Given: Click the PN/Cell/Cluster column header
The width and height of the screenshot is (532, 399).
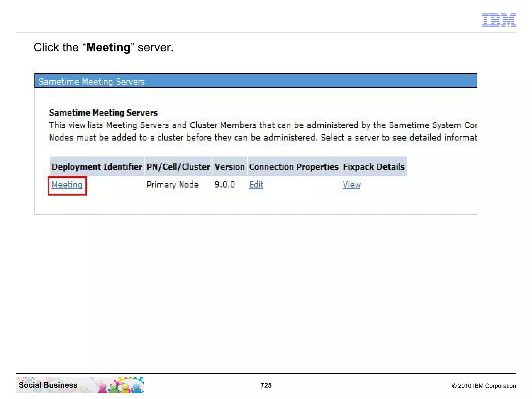Looking at the screenshot, I should click(x=178, y=167).
